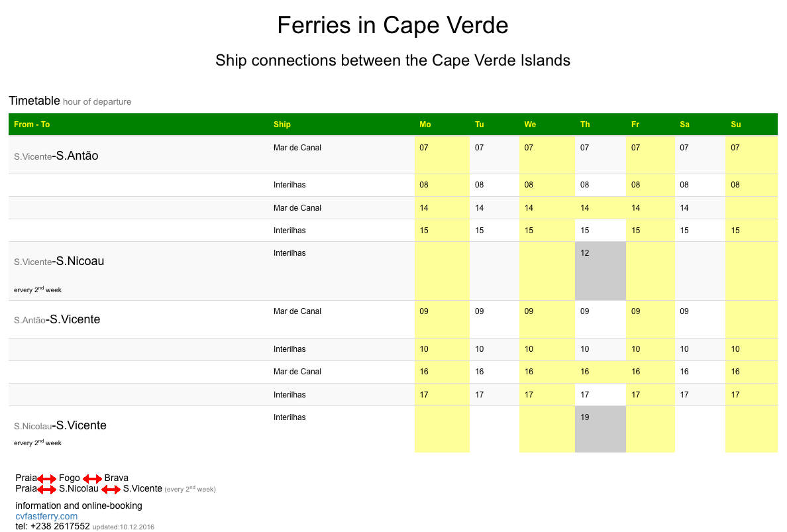Select the "Th" day column header
The height and width of the screenshot is (532, 787).
[x=585, y=125]
